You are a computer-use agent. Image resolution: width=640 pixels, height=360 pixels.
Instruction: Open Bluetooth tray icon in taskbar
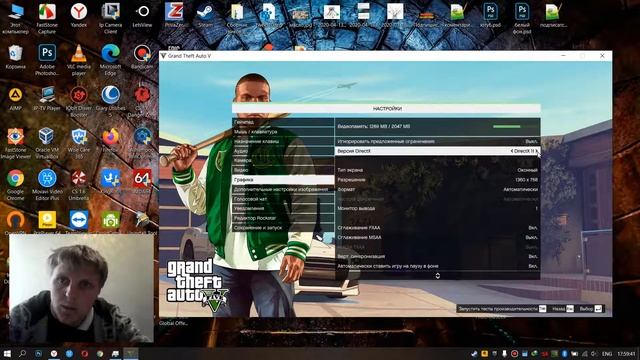tap(565, 353)
